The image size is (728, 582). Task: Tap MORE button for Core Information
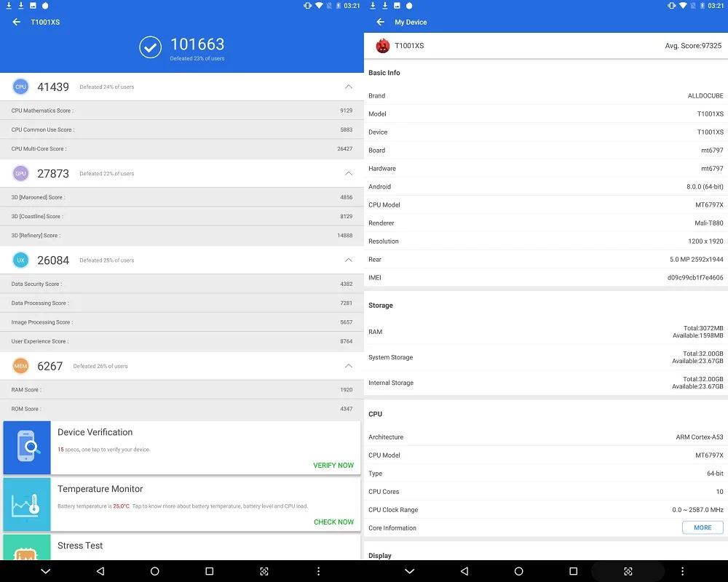tap(703, 527)
